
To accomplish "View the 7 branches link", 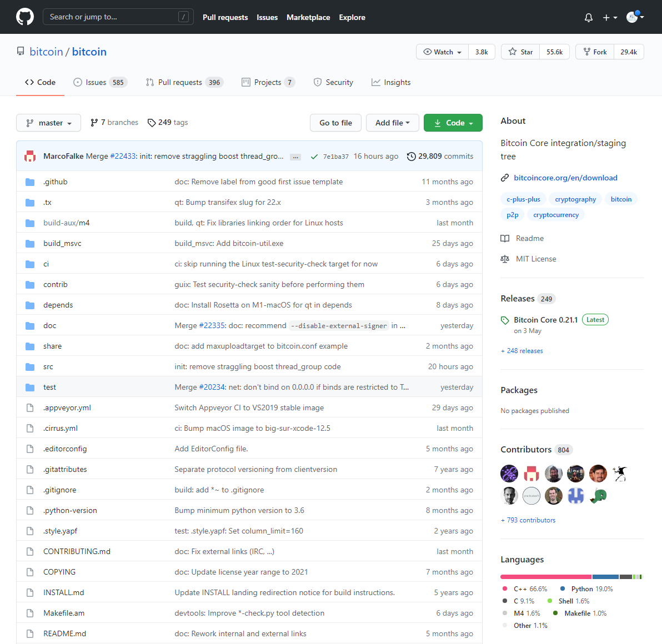I will 114,122.
